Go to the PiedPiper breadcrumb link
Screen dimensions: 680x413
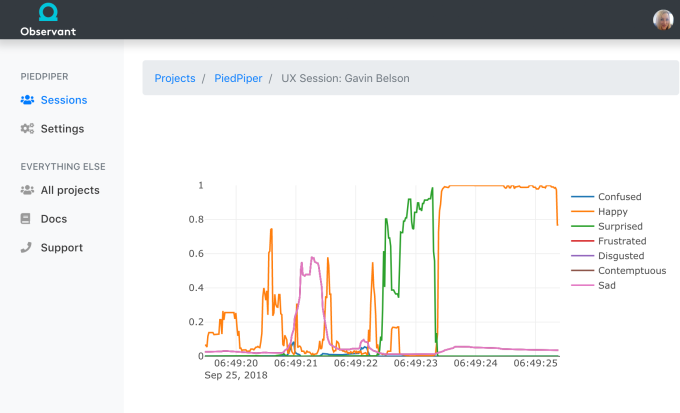click(x=238, y=78)
